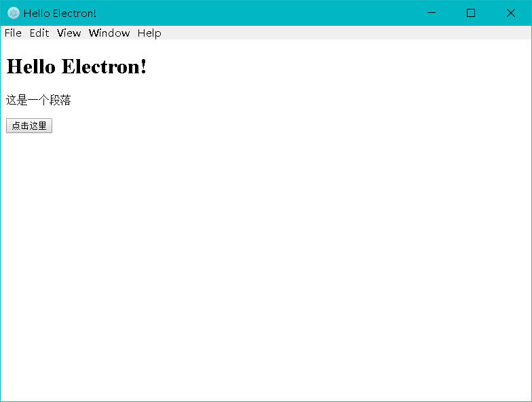Click the Hello Electron! page heading

click(x=76, y=67)
